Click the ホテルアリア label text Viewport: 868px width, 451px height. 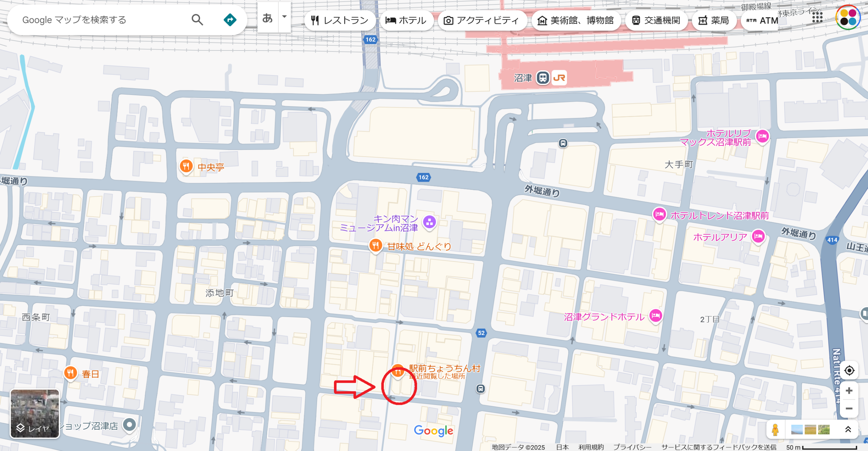[x=720, y=237]
